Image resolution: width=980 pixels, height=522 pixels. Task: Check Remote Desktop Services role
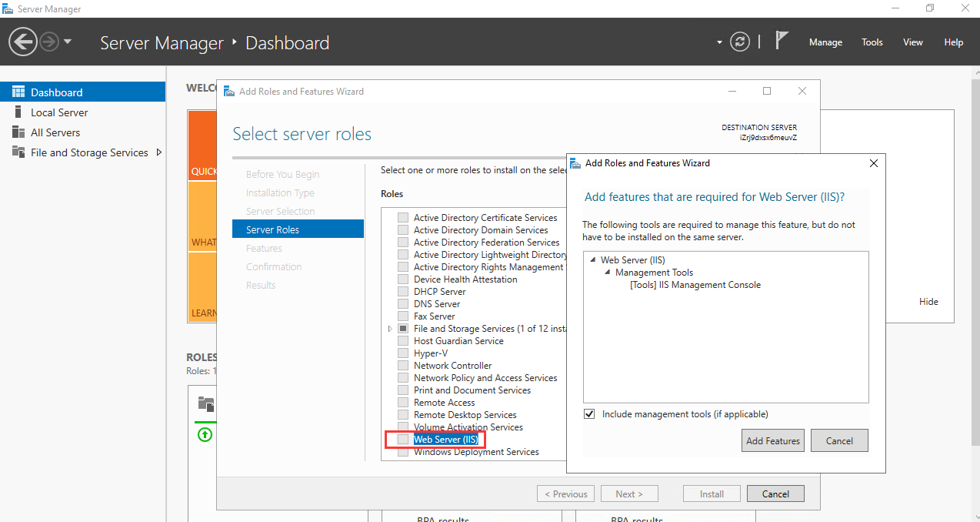click(x=403, y=414)
